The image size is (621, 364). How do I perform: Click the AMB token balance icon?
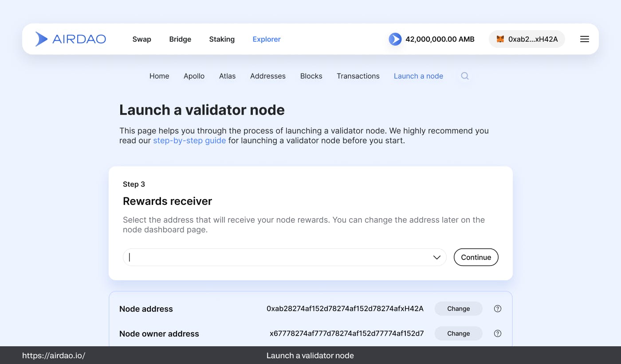coord(395,39)
